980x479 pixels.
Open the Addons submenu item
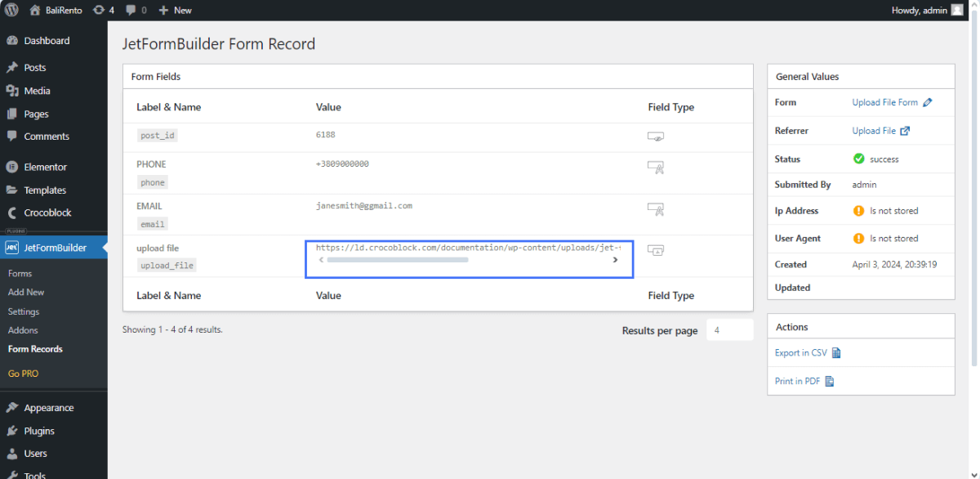click(x=23, y=330)
